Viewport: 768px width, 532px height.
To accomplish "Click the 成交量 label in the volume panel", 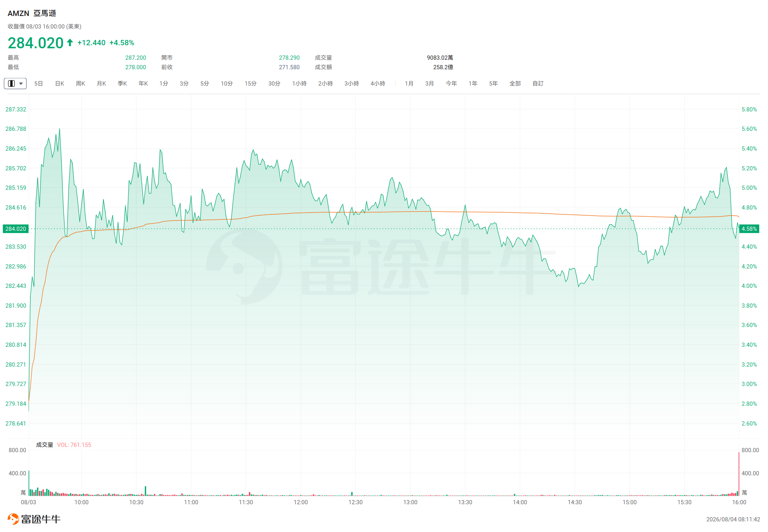I will [45, 445].
